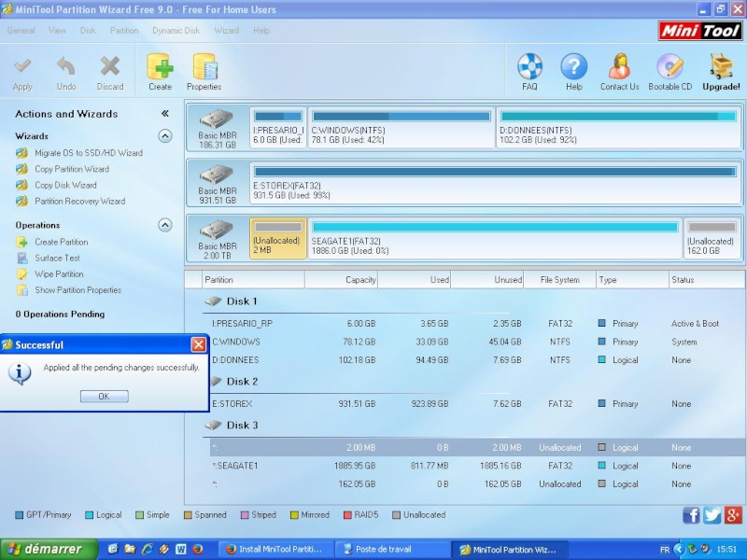Click the Disk 1 header icon in list
747x560 pixels.
point(214,301)
